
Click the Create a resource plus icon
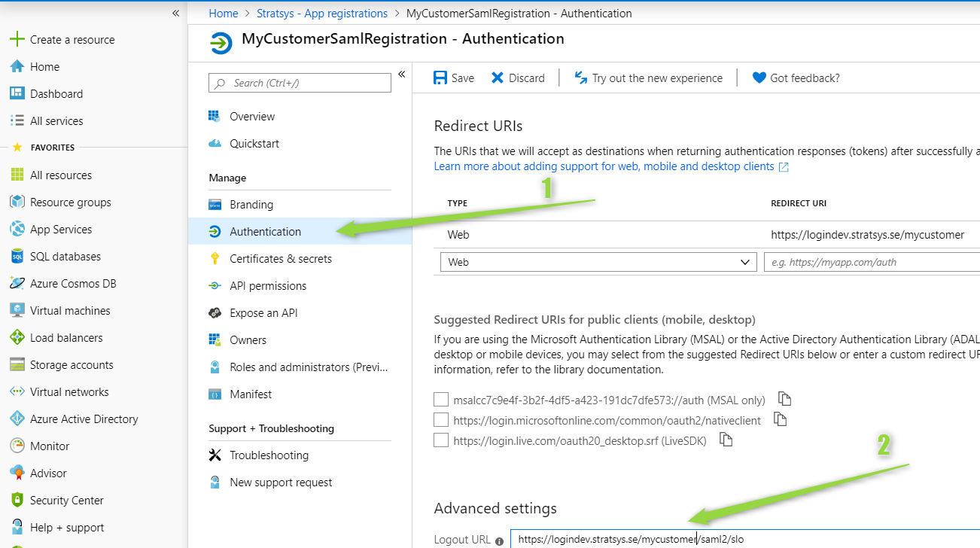(x=17, y=39)
